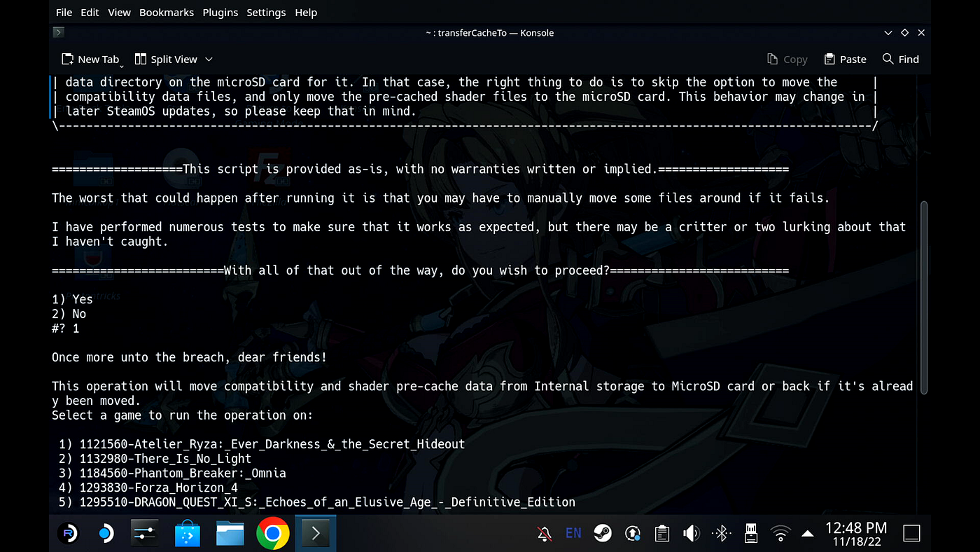Click 'Once more unto the breach, dear friends!'
The width and height of the screenshot is (980, 552).
[190, 357]
